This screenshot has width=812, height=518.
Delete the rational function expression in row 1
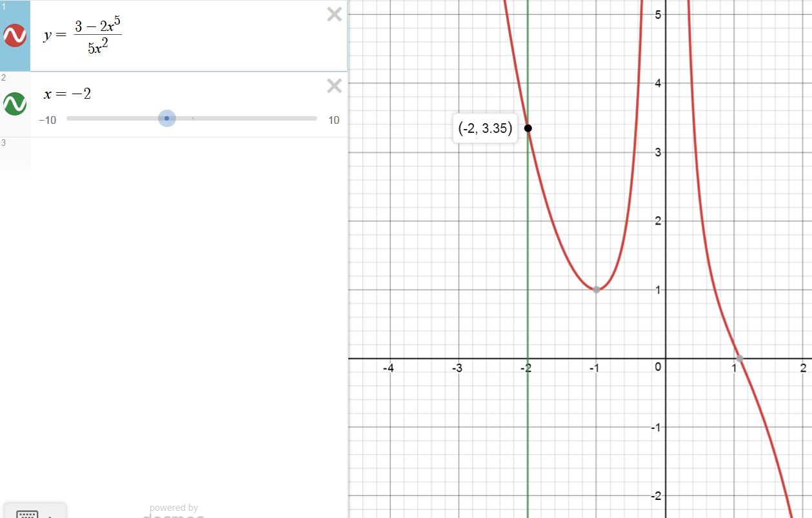point(334,15)
